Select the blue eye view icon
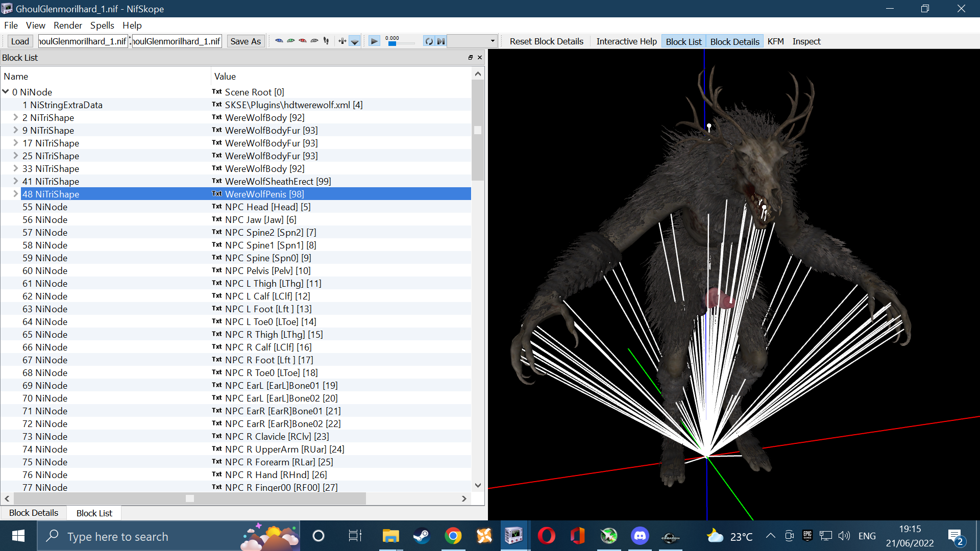Viewport: 980px width, 551px height. (x=279, y=41)
